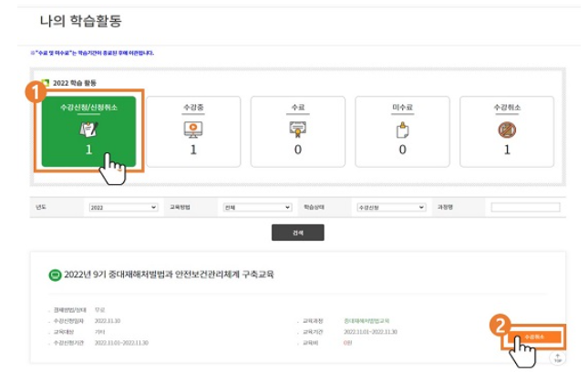
Task: Open the 교육방법 dropdown showing 전체
Action: 257,207
